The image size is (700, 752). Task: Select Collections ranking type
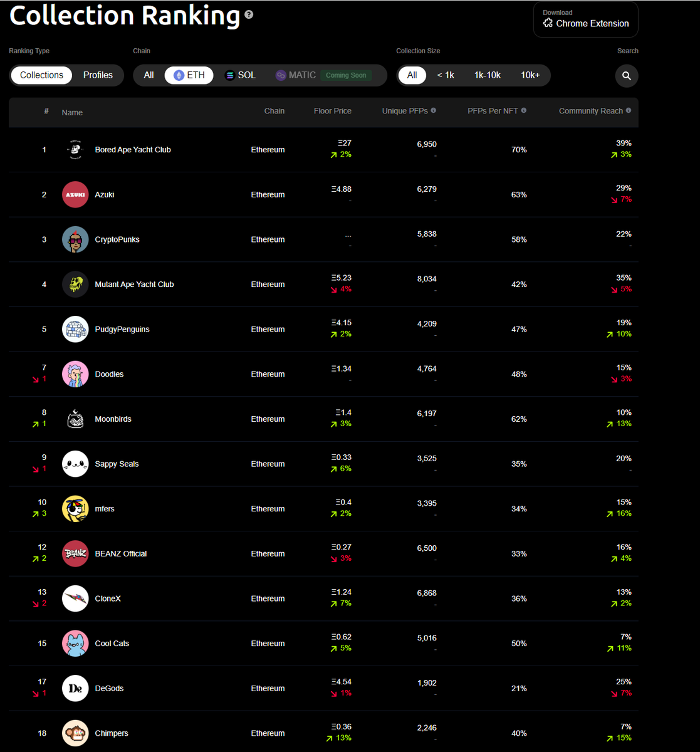[x=41, y=75]
